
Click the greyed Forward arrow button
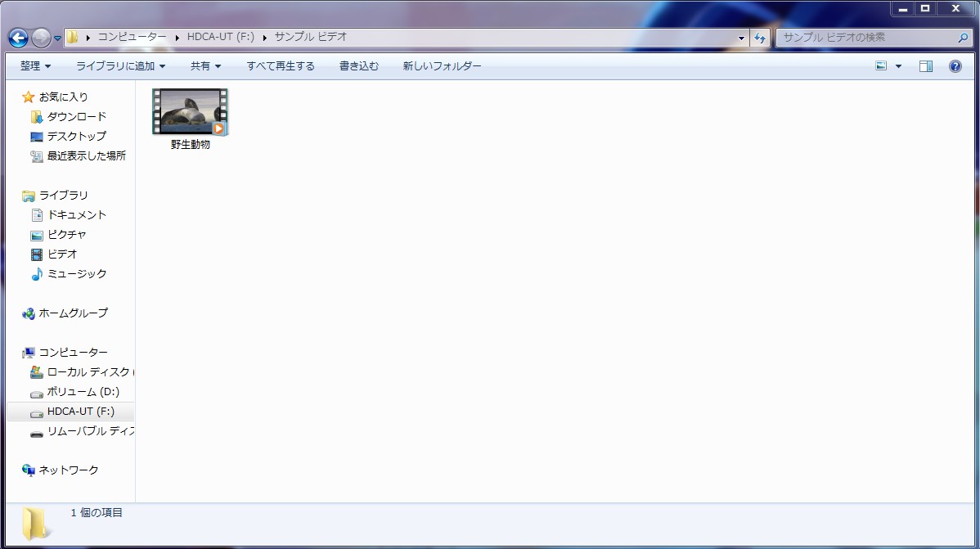point(41,38)
